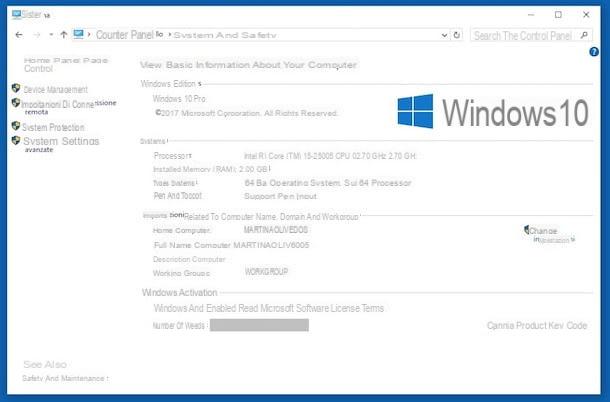This screenshot has width=610, height=402.
Task: Click shield icon beside Device Management
Action: pyautogui.click(x=16, y=88)
